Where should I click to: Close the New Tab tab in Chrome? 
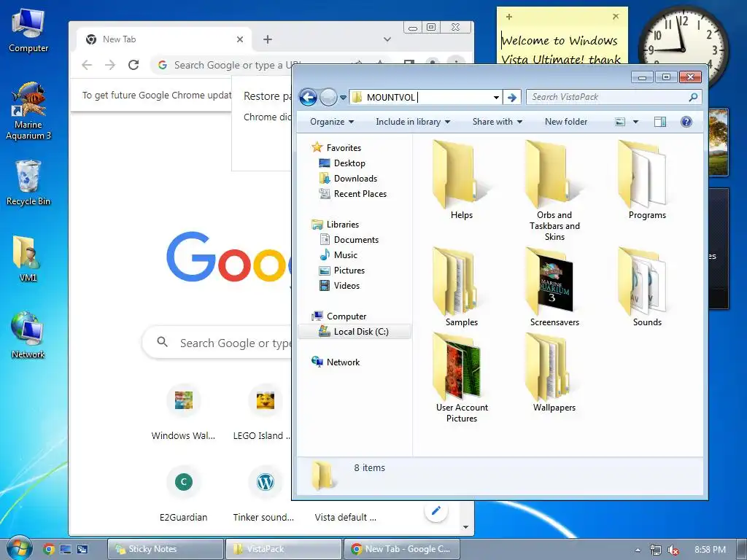(x=240, y=39)
